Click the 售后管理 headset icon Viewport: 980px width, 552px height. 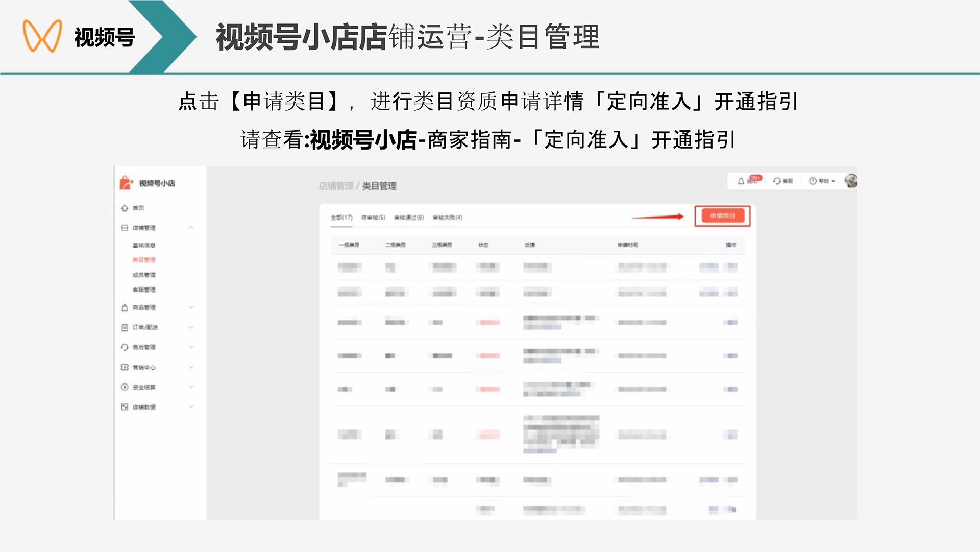click(125, 347)
